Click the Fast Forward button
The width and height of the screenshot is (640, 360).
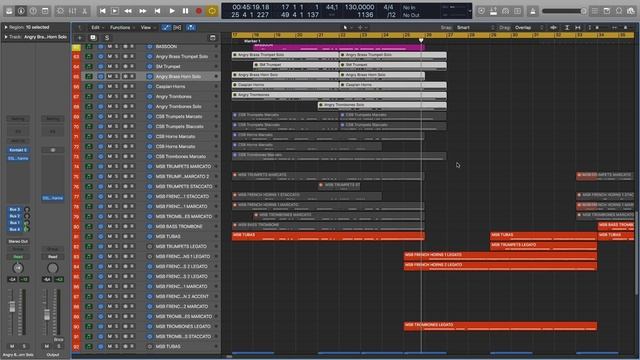(142, 11)
